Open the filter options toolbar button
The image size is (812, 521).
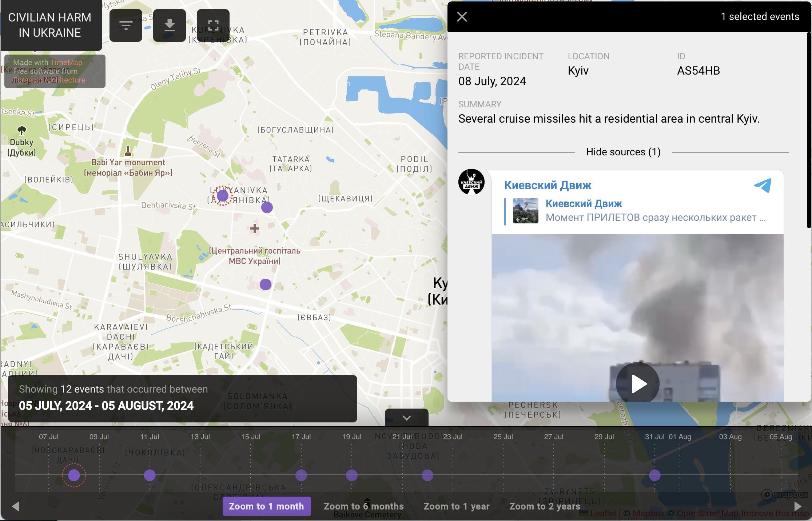coord(126,25)
